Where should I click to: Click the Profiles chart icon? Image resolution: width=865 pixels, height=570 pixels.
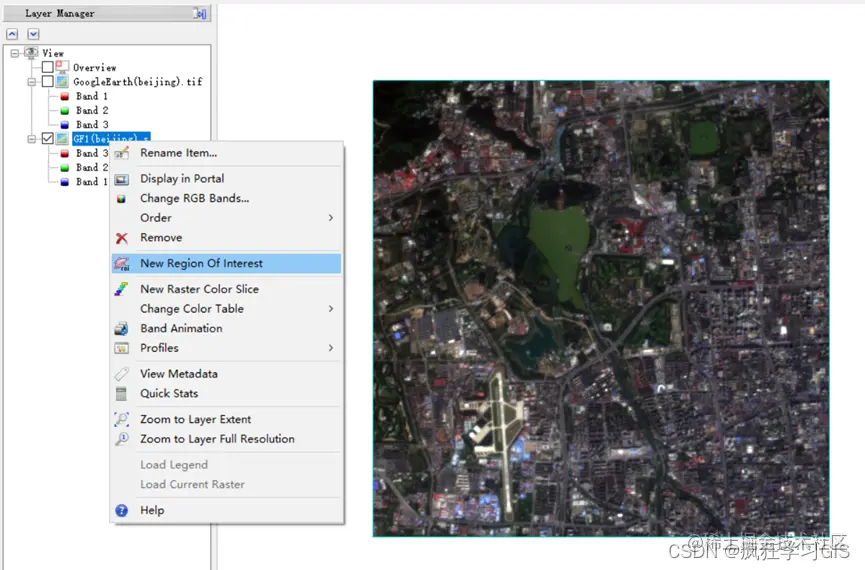click(121, 348)
